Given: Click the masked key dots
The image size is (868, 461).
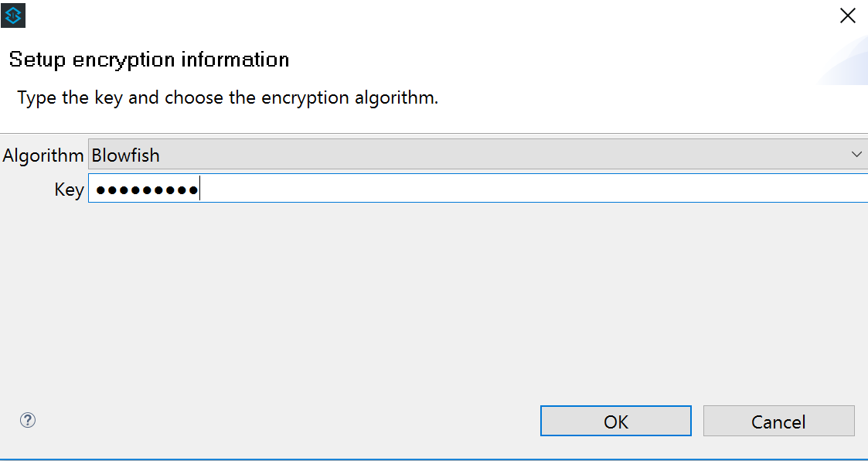Looking at the screenshot, I should click(146, 190).
